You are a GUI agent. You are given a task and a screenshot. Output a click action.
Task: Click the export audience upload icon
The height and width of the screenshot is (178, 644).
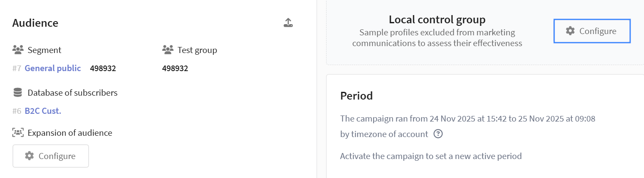(288, 23)
